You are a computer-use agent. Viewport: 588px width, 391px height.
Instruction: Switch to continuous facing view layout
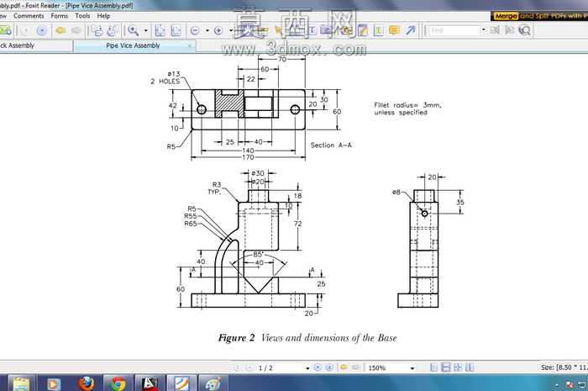[458, 367]
